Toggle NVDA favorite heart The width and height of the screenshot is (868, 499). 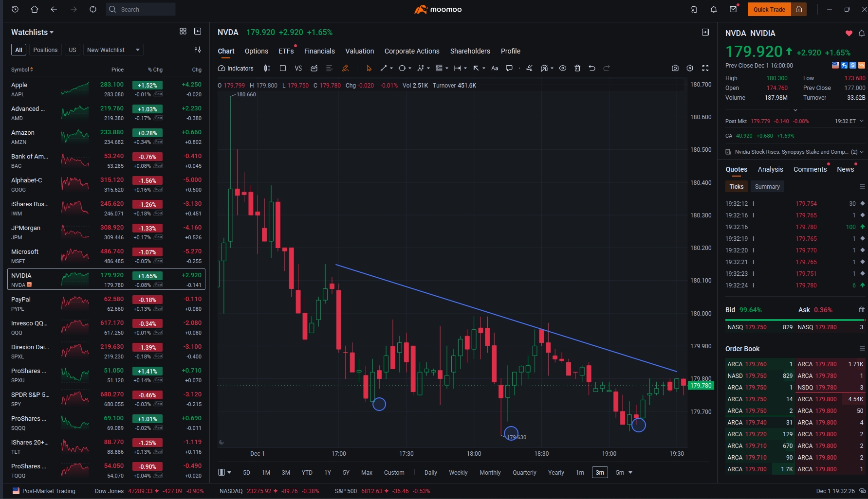[849, 33]
